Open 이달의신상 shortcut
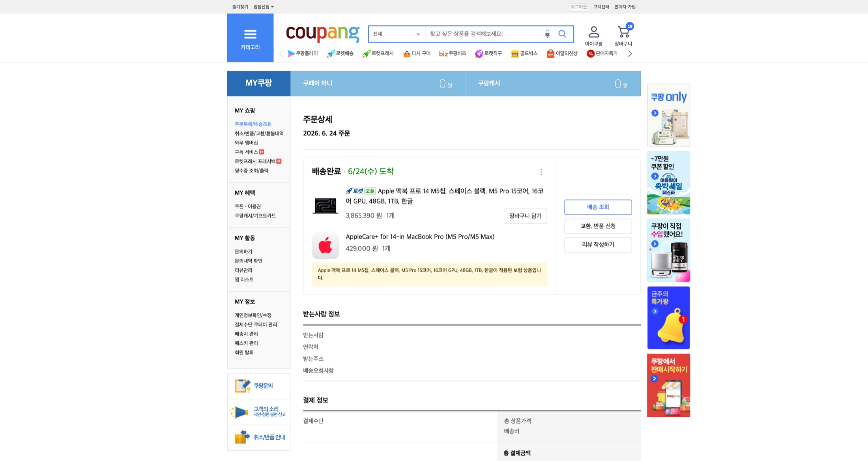The image size is (868, 461). (x=562, y=53)
